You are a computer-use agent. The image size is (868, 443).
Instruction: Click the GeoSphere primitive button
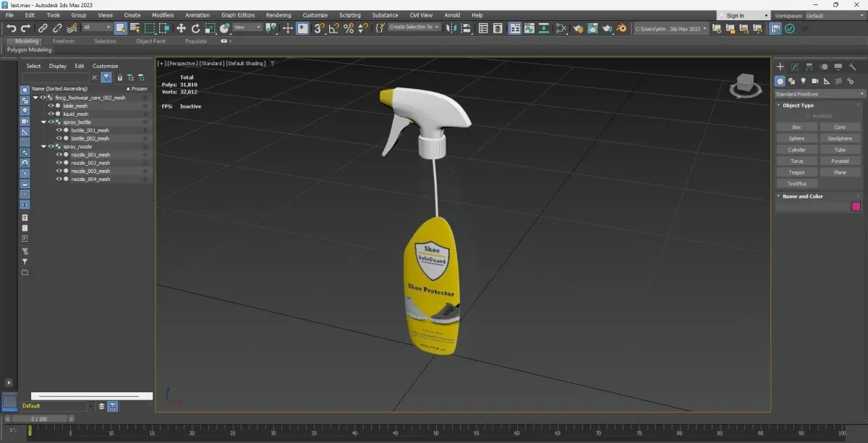point(840,138)
